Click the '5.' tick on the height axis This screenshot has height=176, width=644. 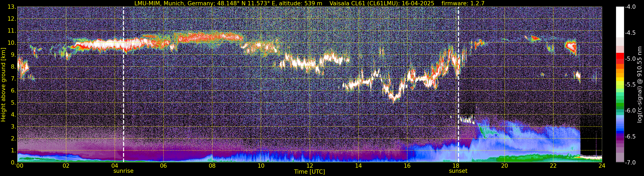coord(13,103)
